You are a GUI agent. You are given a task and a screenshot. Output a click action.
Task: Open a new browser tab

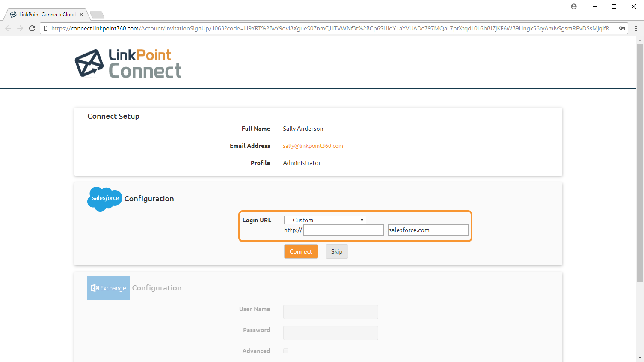(97, 15)
